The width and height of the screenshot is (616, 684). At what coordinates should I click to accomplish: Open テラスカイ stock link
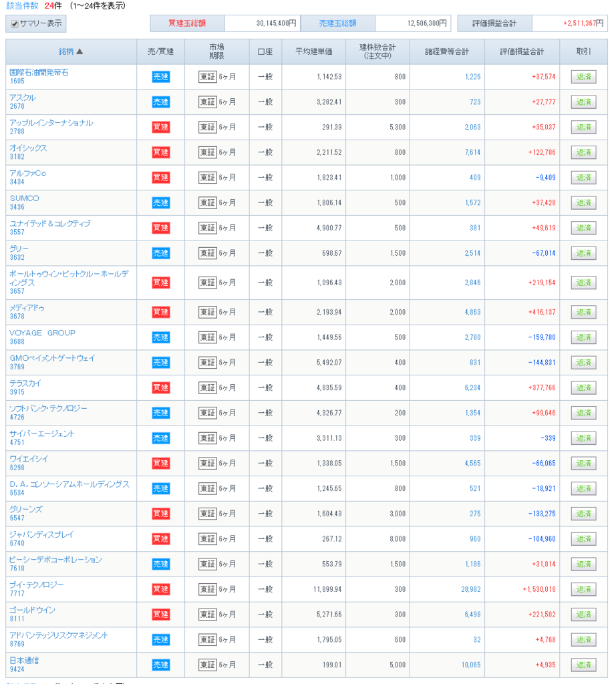[x=25, y=383]
